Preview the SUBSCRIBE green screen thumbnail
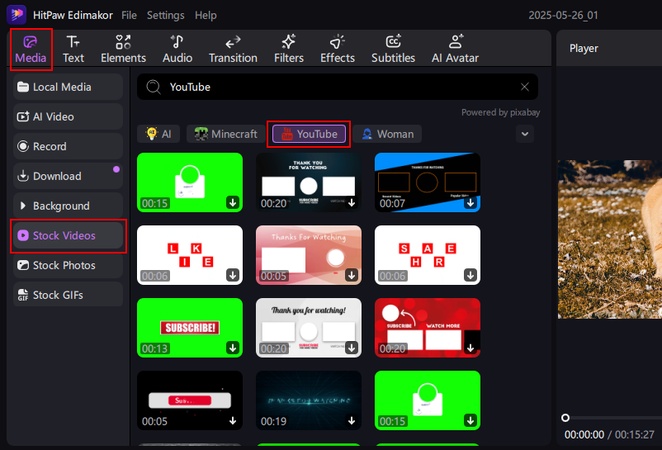 point(190,328)
